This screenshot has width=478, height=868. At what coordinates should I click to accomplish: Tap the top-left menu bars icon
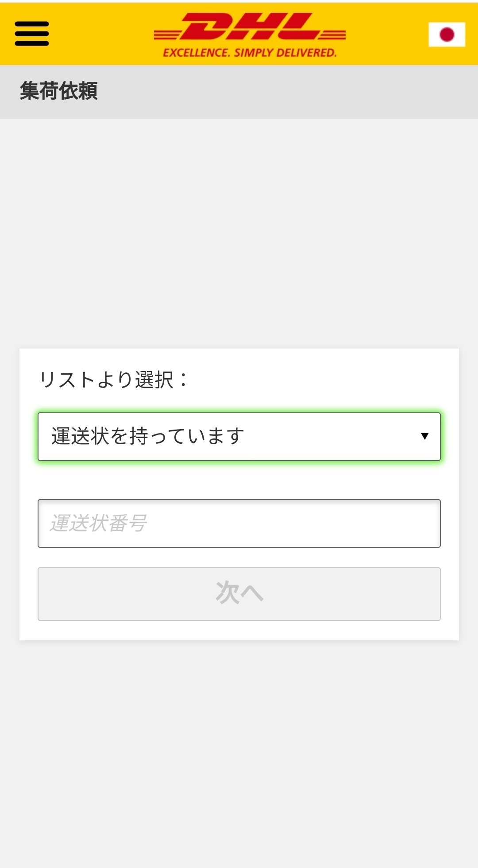[31, 34]
